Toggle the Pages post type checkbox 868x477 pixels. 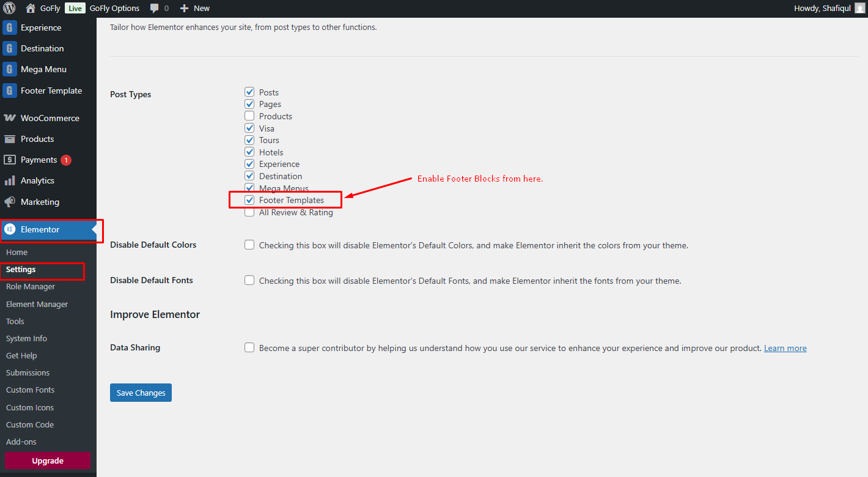249,104
